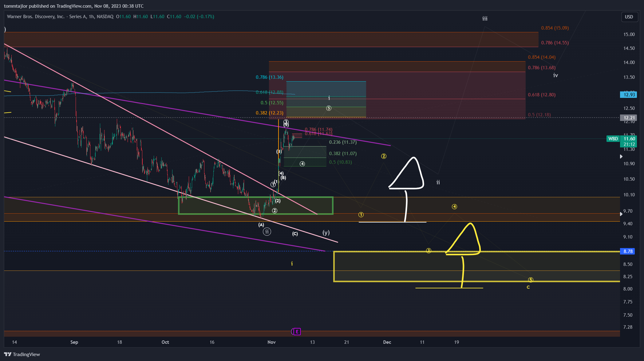Click the yellow circled 1 wave marker
Viewport: 644px width, 361px height.
click(361, 215)
